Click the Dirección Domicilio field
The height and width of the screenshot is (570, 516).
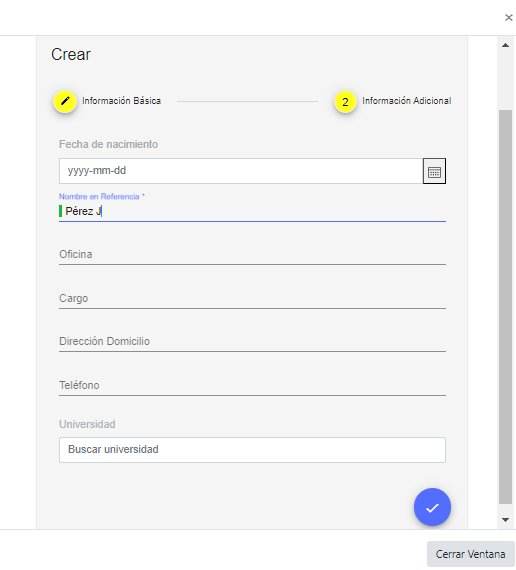click(x=252, y=341)
